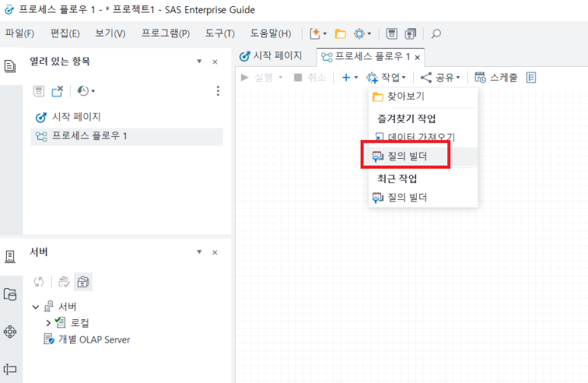Click the properties list icon after 스케줄
This screenshot has height=383, width=588.
(531, 78)
